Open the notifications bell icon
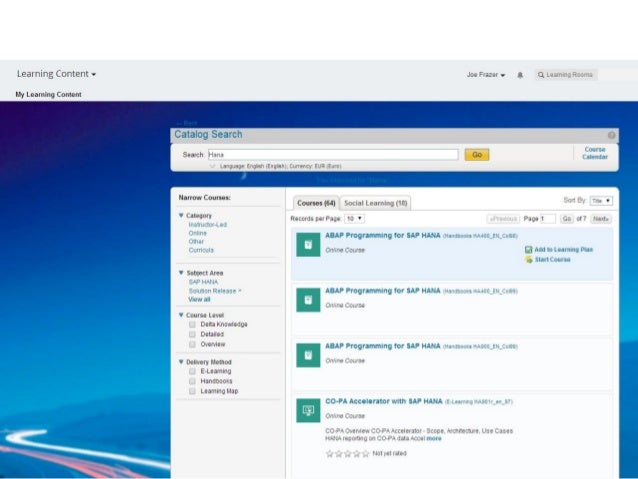The width and height of the screenshot is (638, 479). click(520, 75)
